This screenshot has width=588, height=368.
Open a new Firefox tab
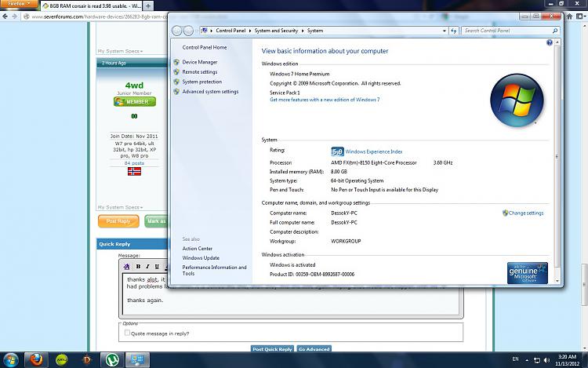click(147, 5)
